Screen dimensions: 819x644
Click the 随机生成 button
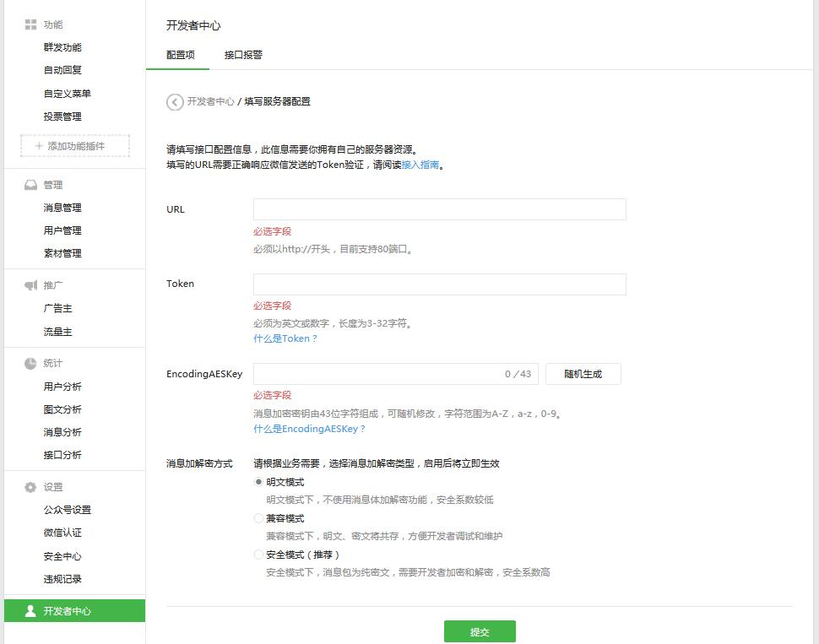click(583, 374)
